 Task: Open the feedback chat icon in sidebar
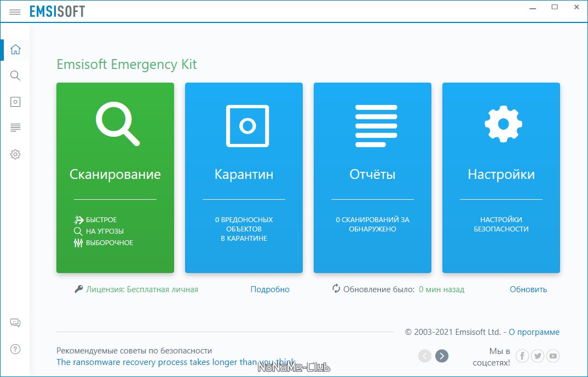(15, 323)
